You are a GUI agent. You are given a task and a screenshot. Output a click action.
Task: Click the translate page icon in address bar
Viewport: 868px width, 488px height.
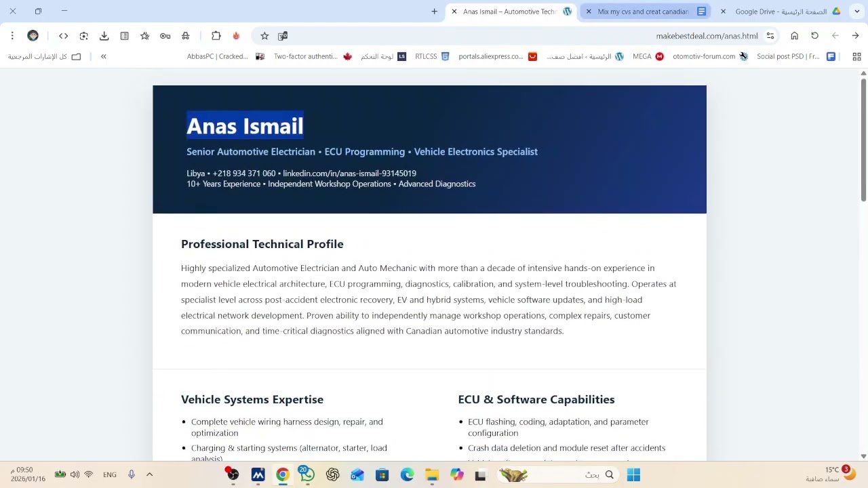point(283,36)
